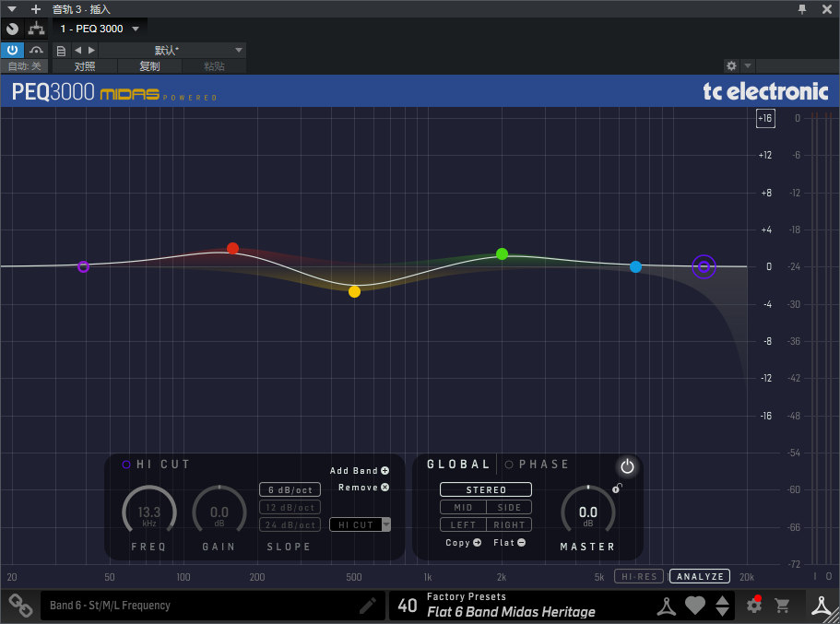Switch to the PHASE tab
Viewport: 840px width, 624px height.
pyautogui.click(x=537, y=465)
